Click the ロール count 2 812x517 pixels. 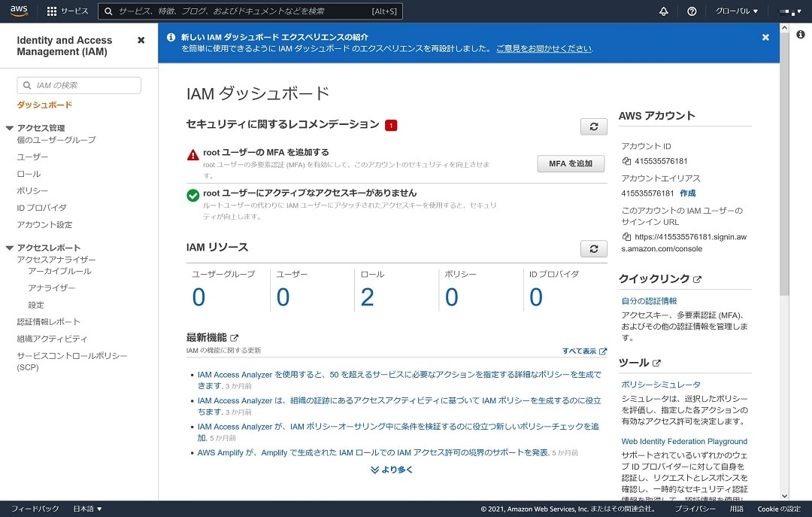(x=367, y=297)
